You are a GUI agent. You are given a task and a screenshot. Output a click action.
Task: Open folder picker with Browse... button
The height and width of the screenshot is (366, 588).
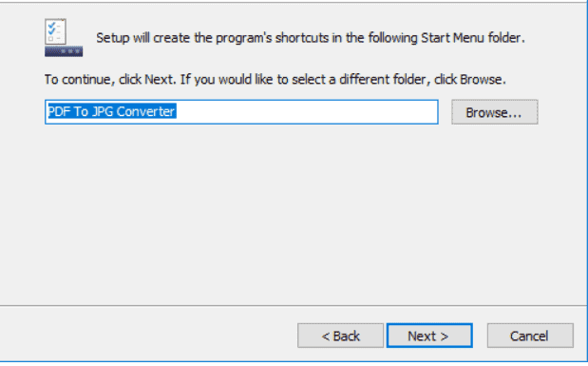[495, 112]
